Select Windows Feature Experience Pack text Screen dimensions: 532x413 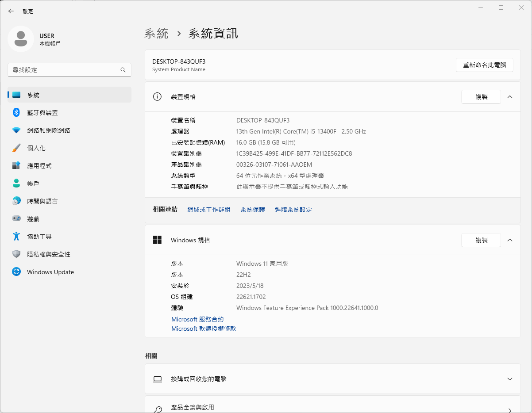coord(307,308)
